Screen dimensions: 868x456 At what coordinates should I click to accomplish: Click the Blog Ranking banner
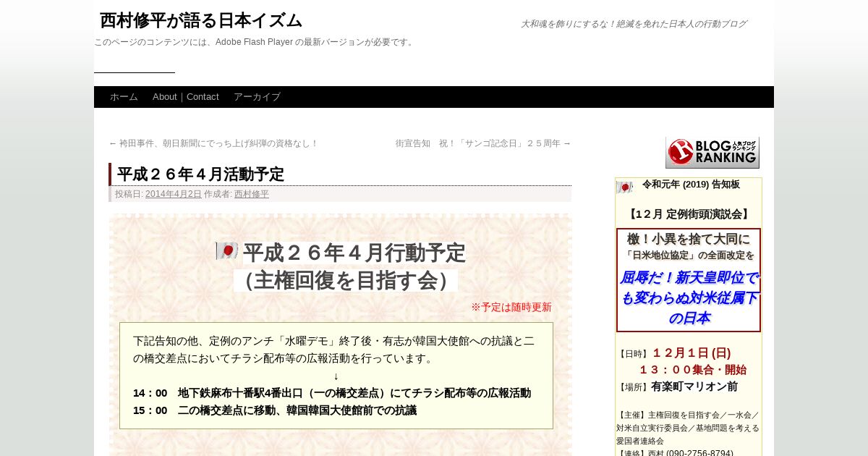click(712, 153)
